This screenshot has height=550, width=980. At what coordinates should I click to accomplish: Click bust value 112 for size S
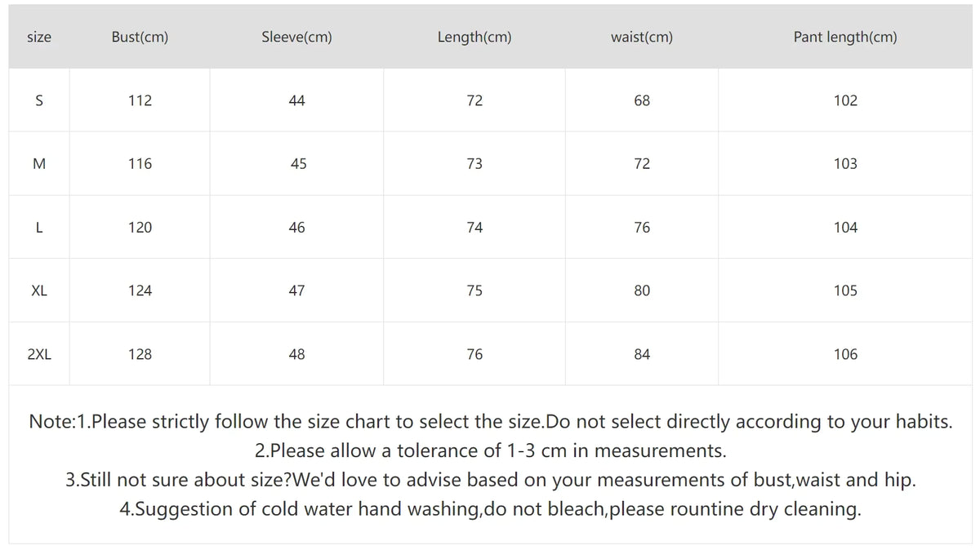tap(140, 101)
